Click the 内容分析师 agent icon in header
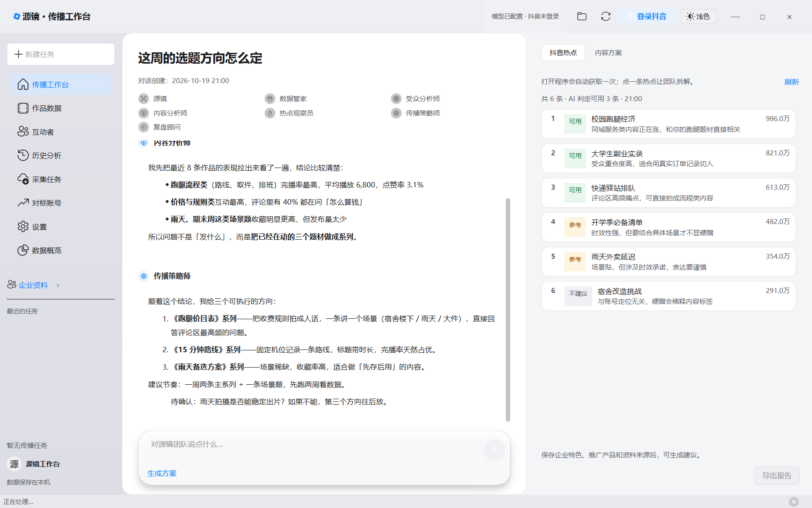This screenshot has height=508, width=812. click(143, 113)
